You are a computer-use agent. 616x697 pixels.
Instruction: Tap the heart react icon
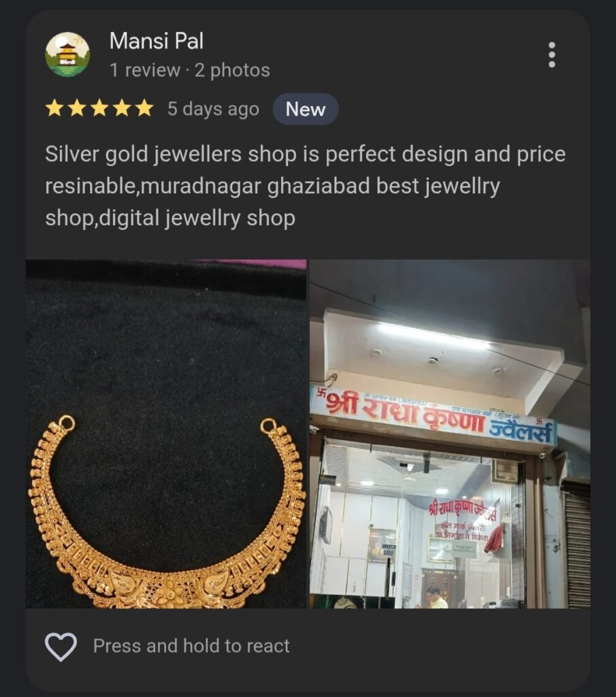click(61, 647)
